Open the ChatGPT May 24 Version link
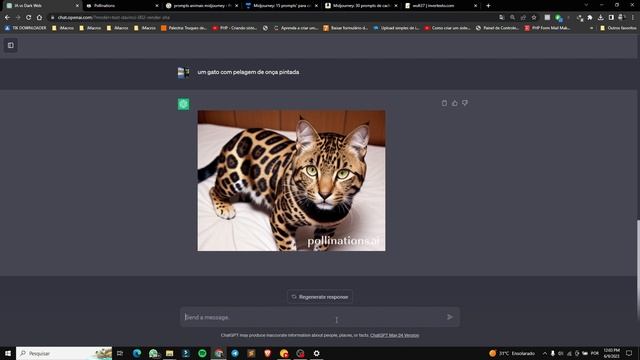The width and height of the screenshot is (640, 360). click(x=394, y=335)
